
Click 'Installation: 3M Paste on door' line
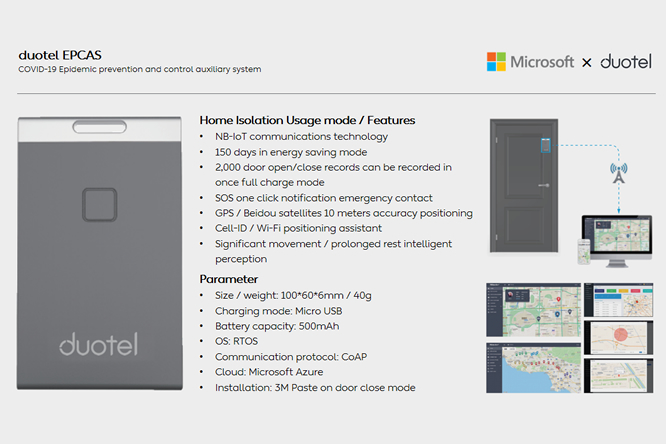pyautogui.click(x=315, y=387)
